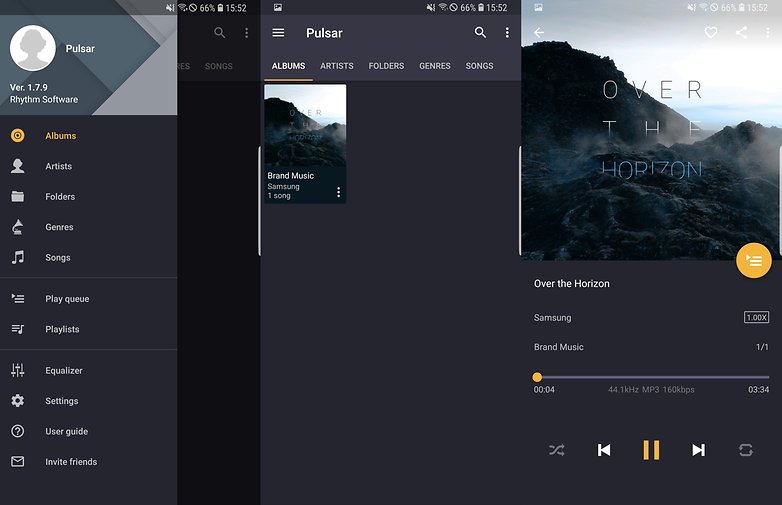Image resolution: width=782 pixels, height=505 pixels.
Task: Click the Albums disc icon in drawer
Action: click(x=17, y=136)
